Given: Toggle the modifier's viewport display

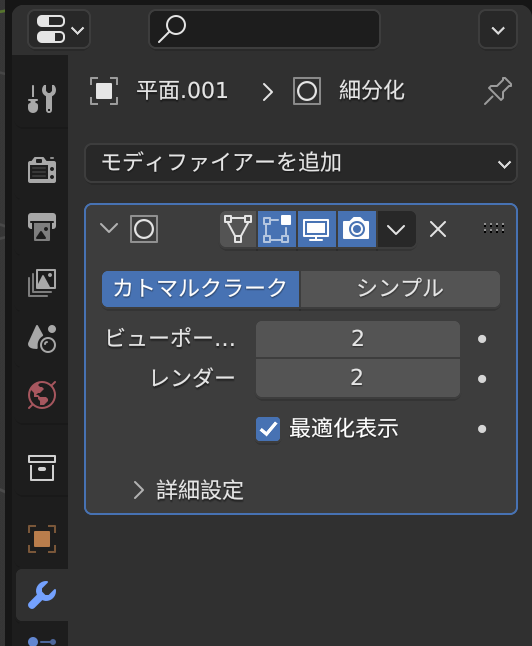Looking at the screenshot, I should tap(316, 229).
